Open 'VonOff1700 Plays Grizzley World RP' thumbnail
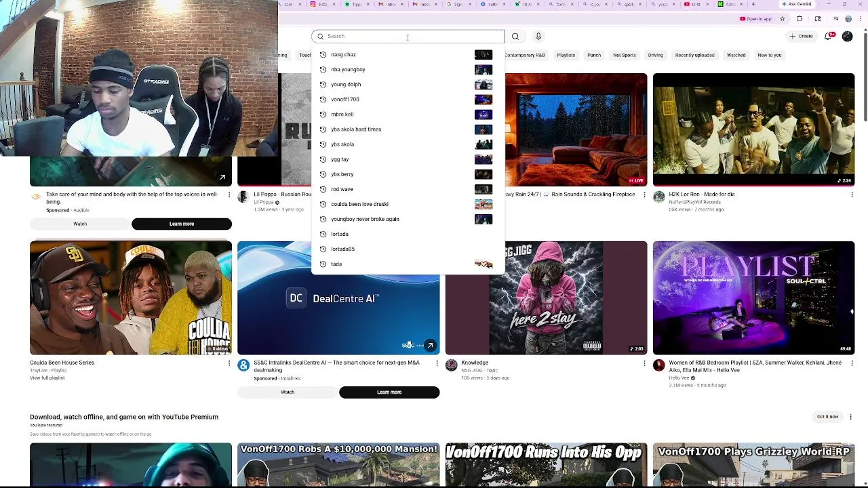 pyautogui.click(x=753, y=464)
